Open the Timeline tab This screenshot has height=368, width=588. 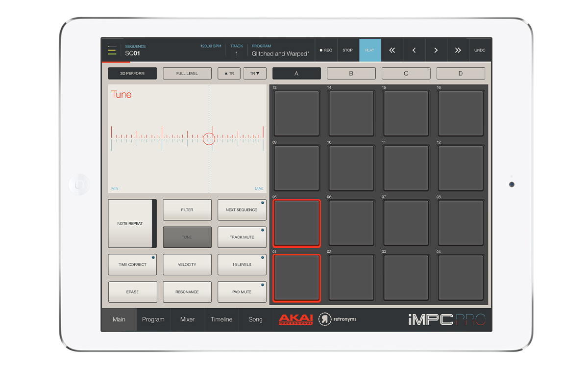[221, 319]
